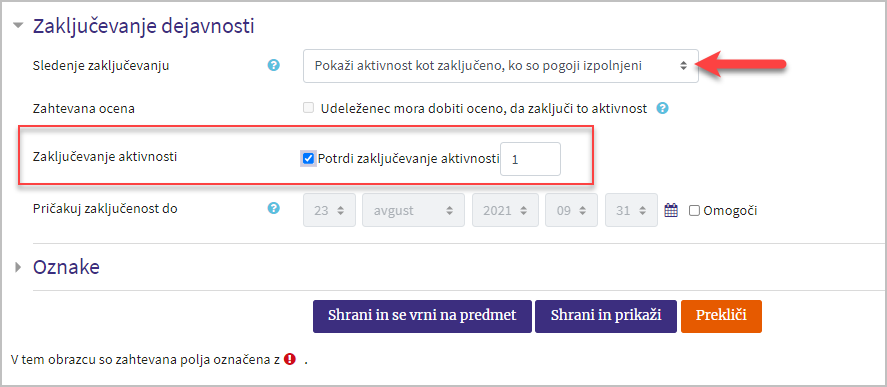Click the orange Prekliči button
The width and height of the screenshot is (887, 387).
(x=721, y=316)
